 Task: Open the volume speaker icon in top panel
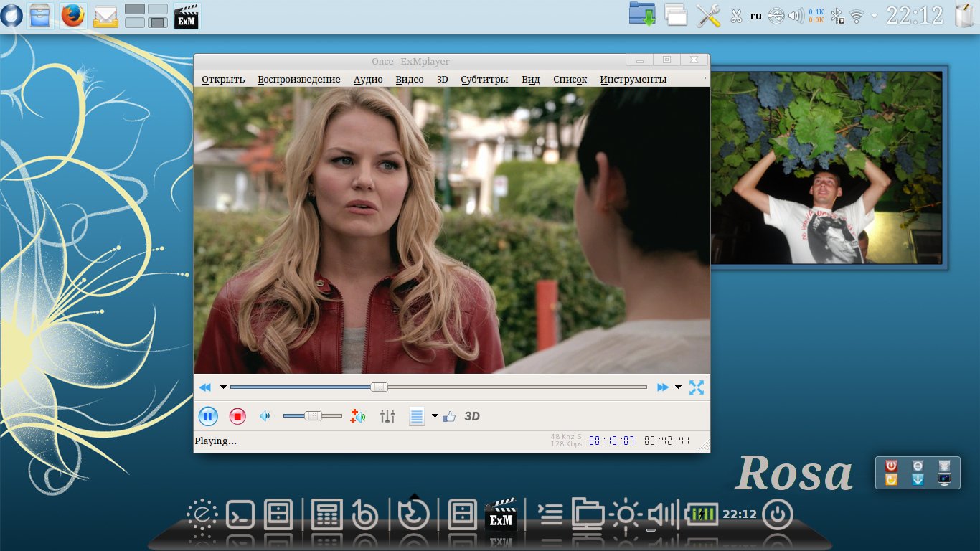point(796,16)
